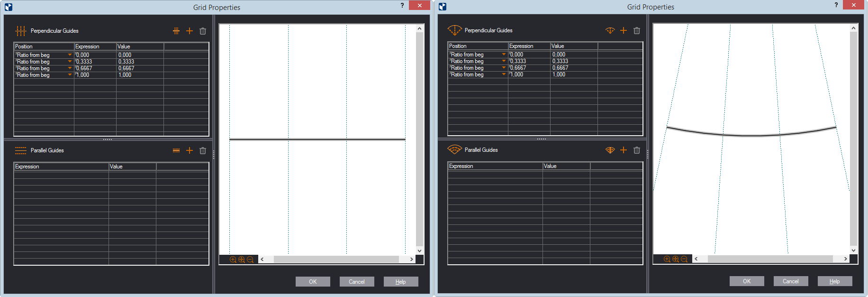Click zoom-to-fit icon under the right dialog preview
Viewport: 868px width, 297px height.
(x=676, y=259)
